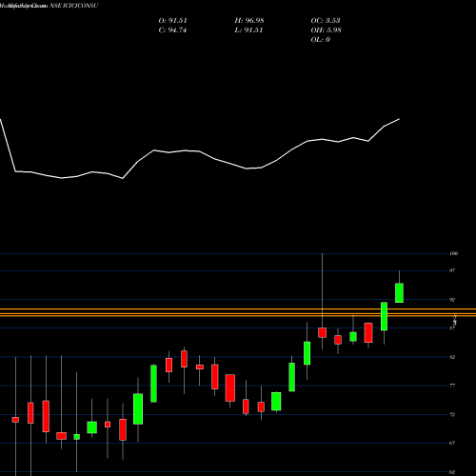Click the 72 price axis label
This screenshot has height=476, width=476.
pyautogui.click(x=452, y=414)
